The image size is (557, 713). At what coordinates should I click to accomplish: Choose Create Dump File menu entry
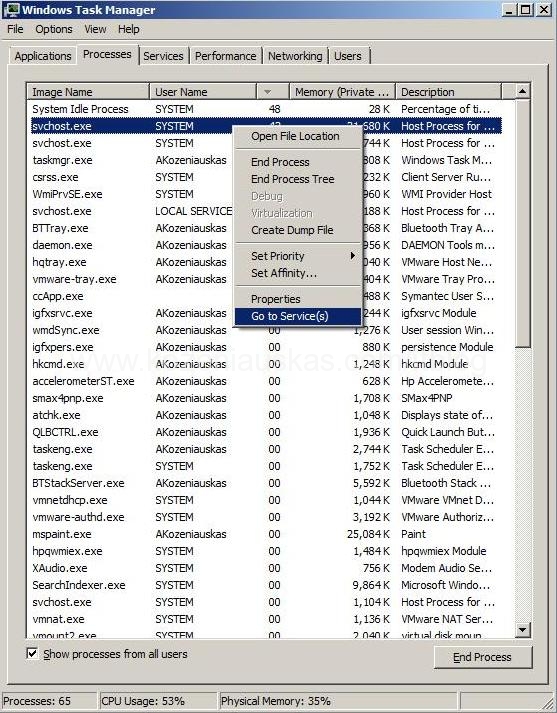298,230
